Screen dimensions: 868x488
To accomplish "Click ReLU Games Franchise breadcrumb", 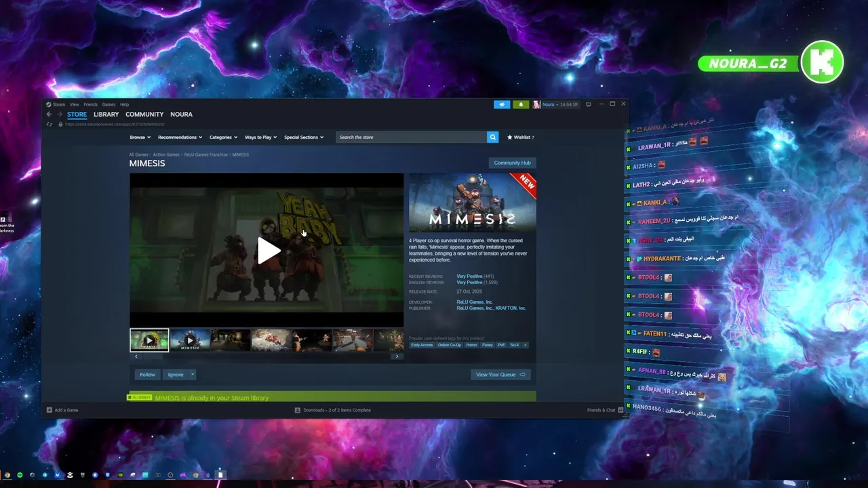I will [206, 155].
